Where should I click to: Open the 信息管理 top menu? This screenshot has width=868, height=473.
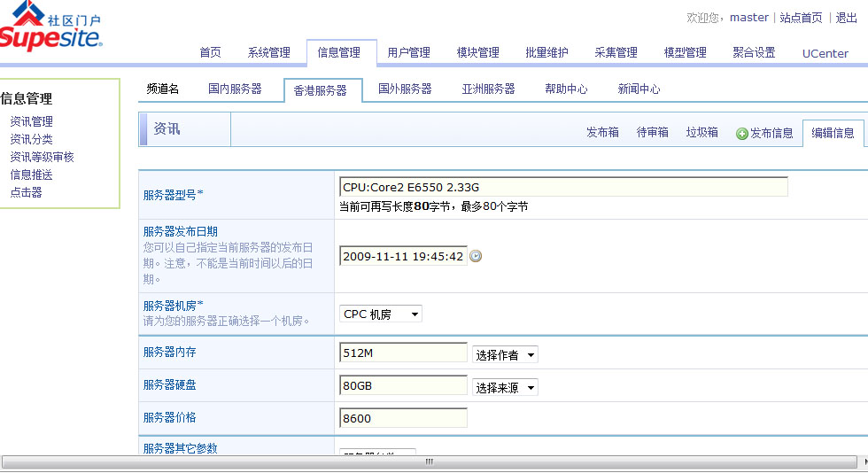(339, 53)
